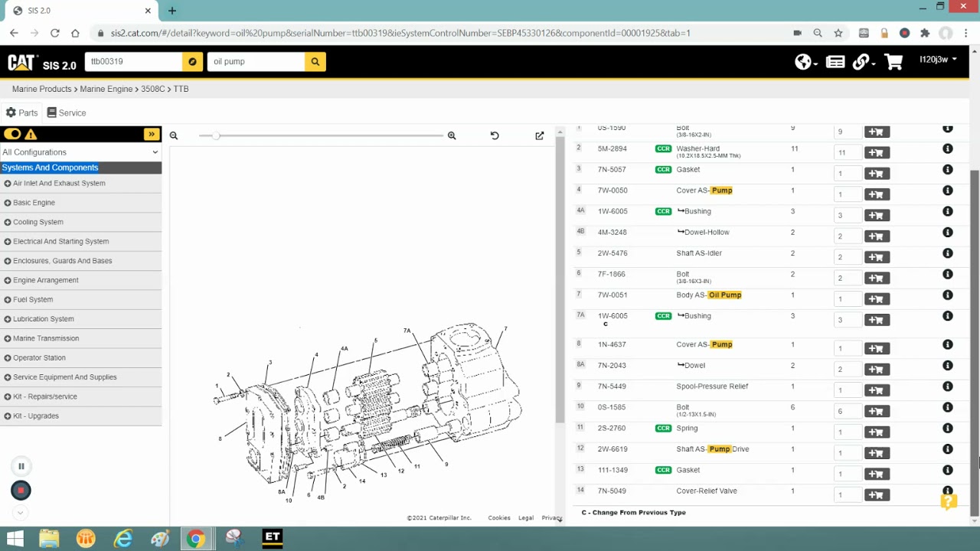Collapse sidebar with double-arrow yellow button

[152, 135]
